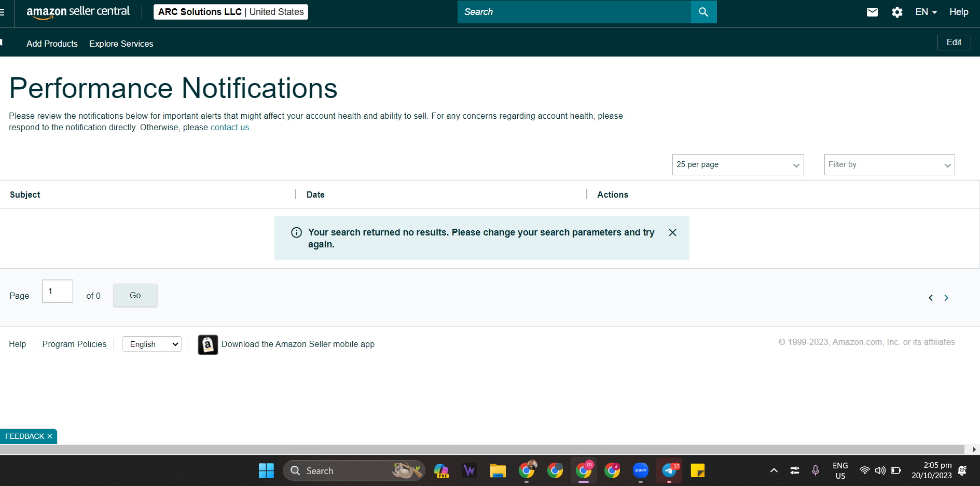
Task: Dismiss the no-results alert with X
Action: pos(672,232)
